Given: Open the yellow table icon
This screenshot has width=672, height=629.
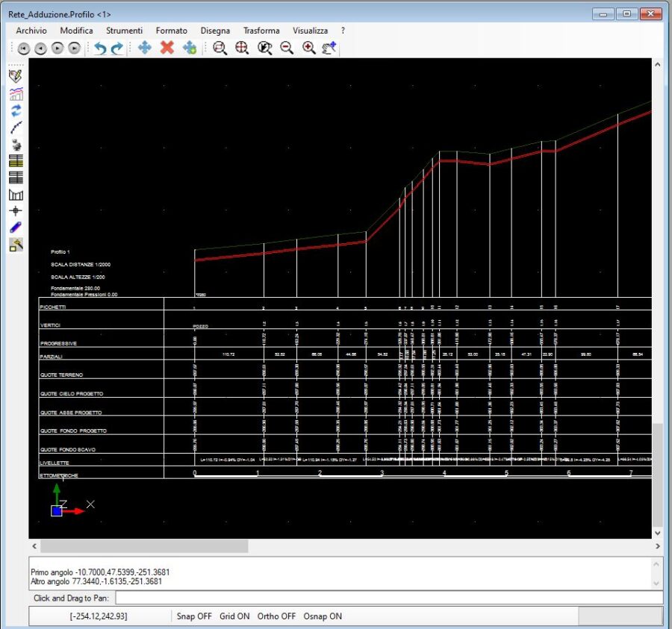Looking at the screenshot, I should coord(16,161).
